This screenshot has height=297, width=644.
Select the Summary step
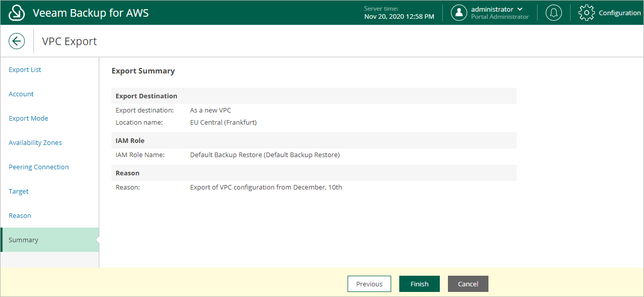(x=50, y=240)
